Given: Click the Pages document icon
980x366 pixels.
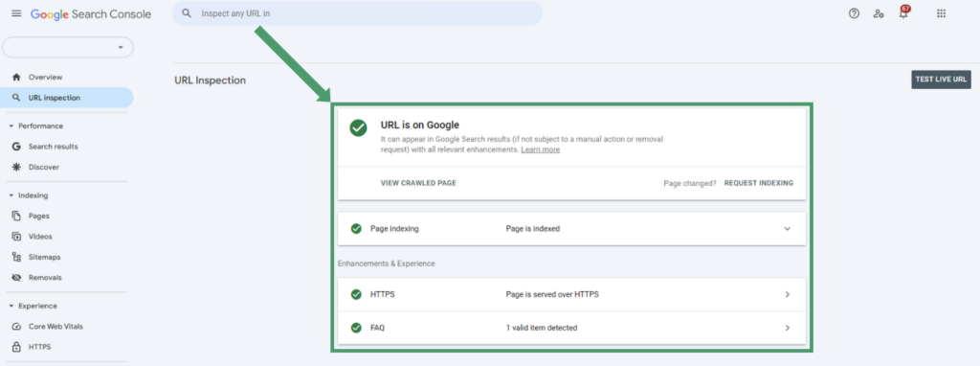Looking at the screenshot, I should [17, 216].
